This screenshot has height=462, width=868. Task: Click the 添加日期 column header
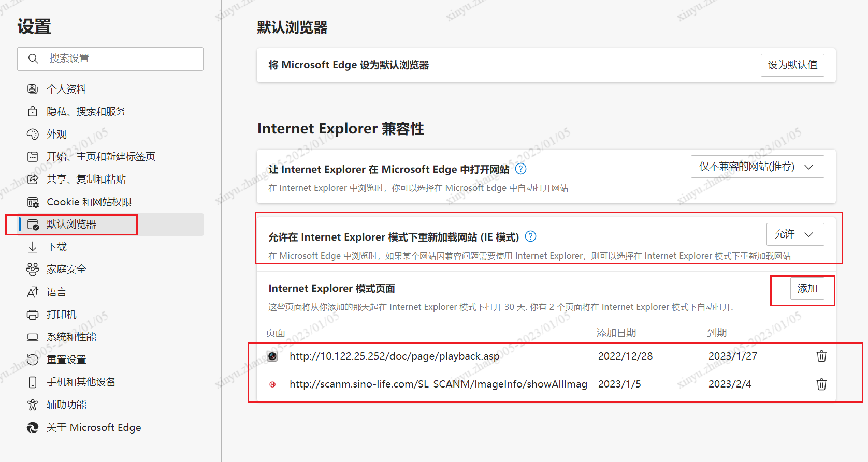pos(616,333)
